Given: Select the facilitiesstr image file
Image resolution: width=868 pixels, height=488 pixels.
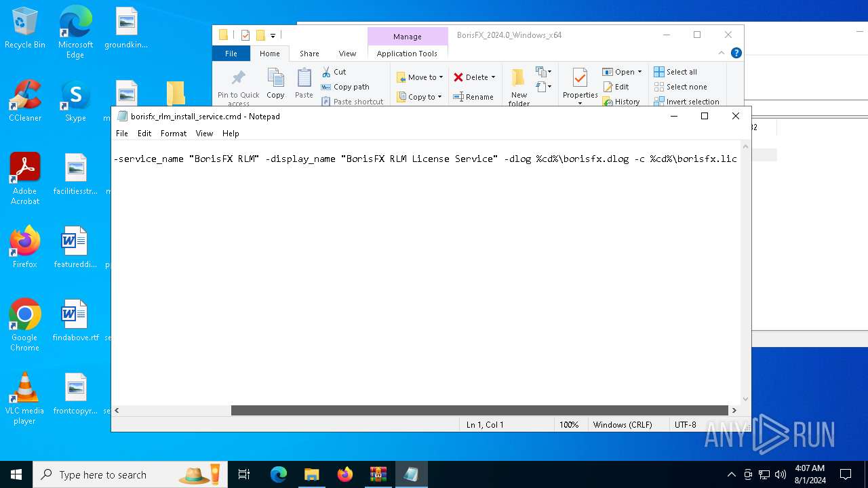Looking at the screenshot, I should coord(75,175).
